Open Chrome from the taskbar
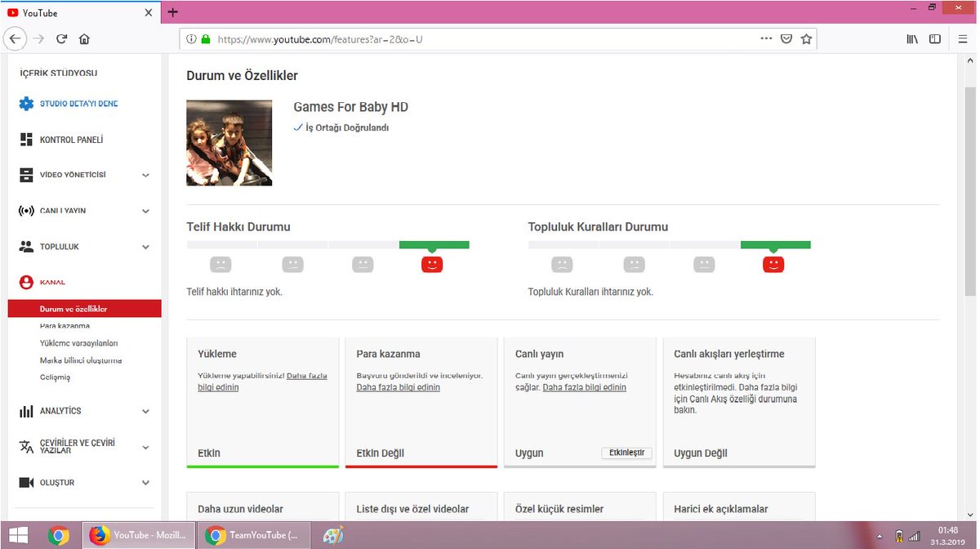The width and height of the screenshot is (980, 549). [58, 536]
